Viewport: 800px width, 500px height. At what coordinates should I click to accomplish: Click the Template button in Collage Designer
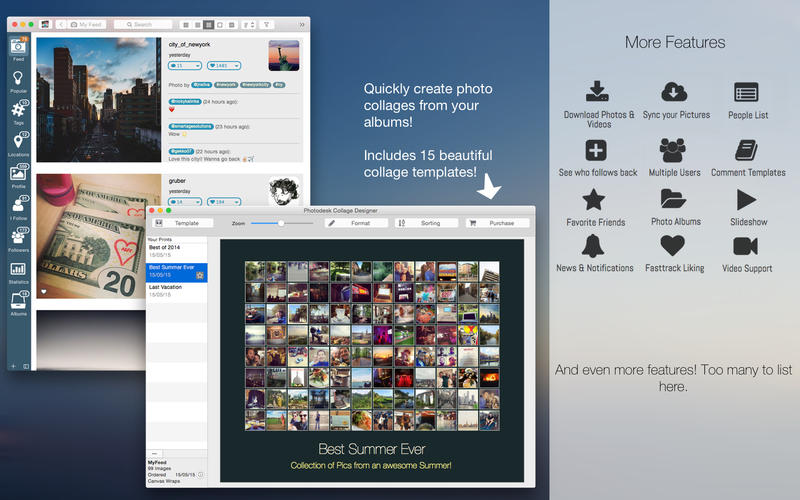[x=179, y=223]
